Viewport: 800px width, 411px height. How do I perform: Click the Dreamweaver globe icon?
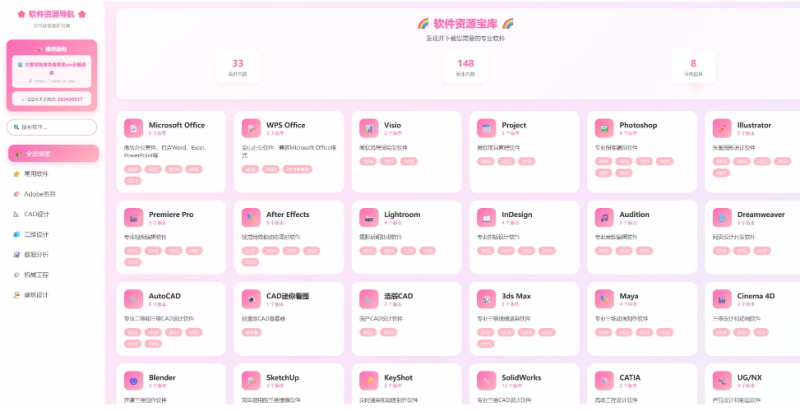tap(722, 218)
